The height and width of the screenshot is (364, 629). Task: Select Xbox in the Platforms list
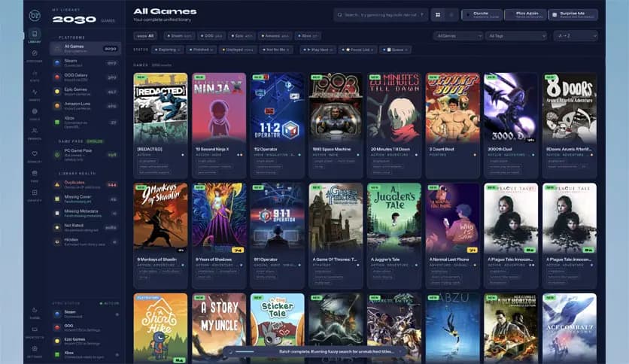coord(86,122)
